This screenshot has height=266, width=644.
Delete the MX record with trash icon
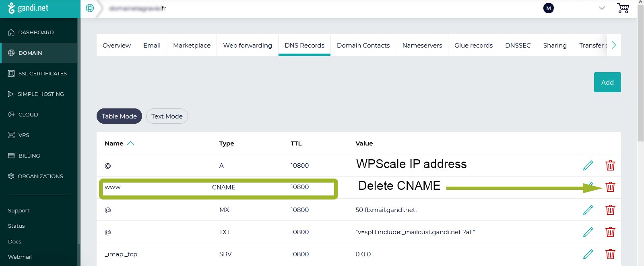click(610, 210)
